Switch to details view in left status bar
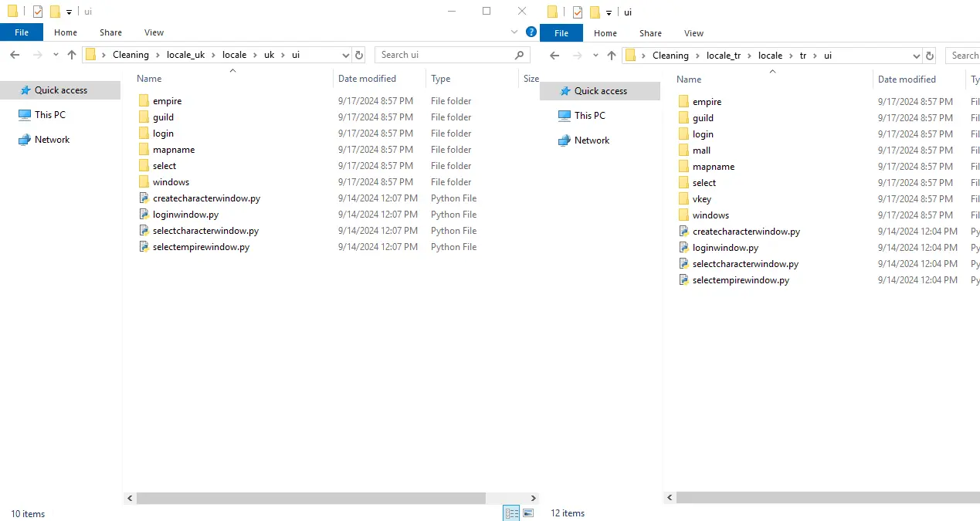Image resolution: width=980 pixels, height=521 pixels. 511,513
